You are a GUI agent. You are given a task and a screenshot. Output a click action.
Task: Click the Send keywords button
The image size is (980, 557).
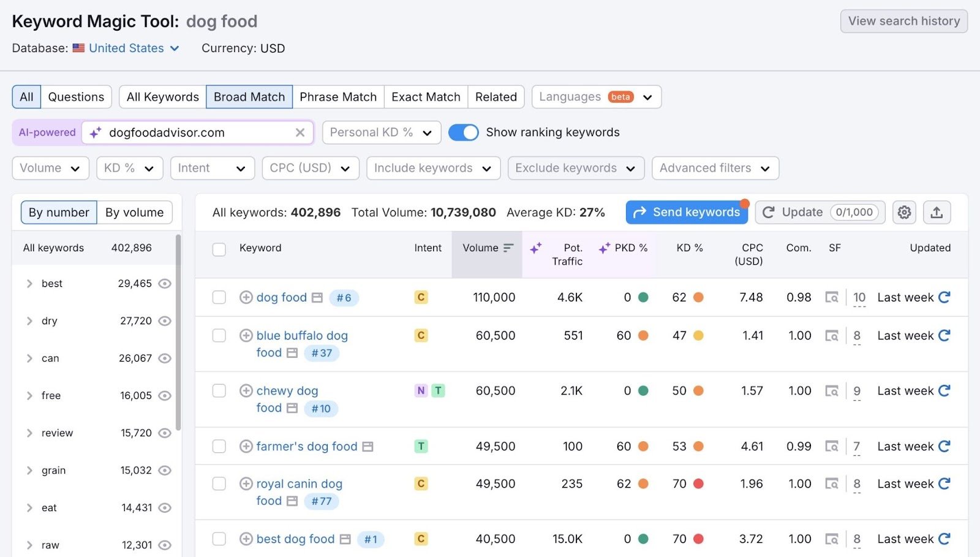point(687,212)
